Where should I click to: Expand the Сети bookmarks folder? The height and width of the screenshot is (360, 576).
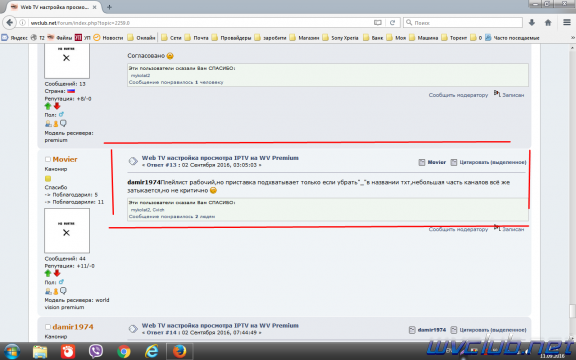click(171, 37)
